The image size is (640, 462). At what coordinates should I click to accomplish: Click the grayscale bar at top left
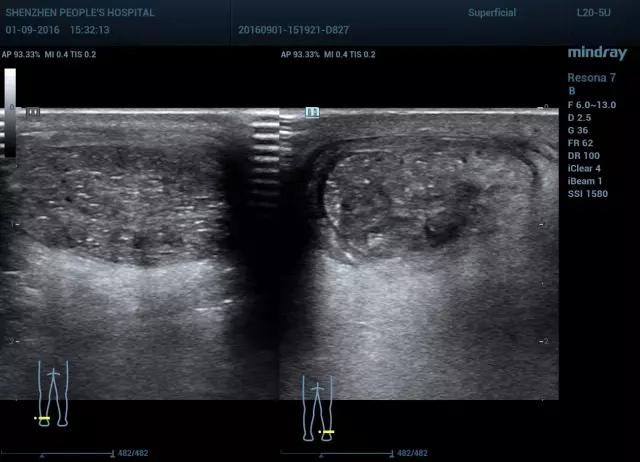coord(10,112)
